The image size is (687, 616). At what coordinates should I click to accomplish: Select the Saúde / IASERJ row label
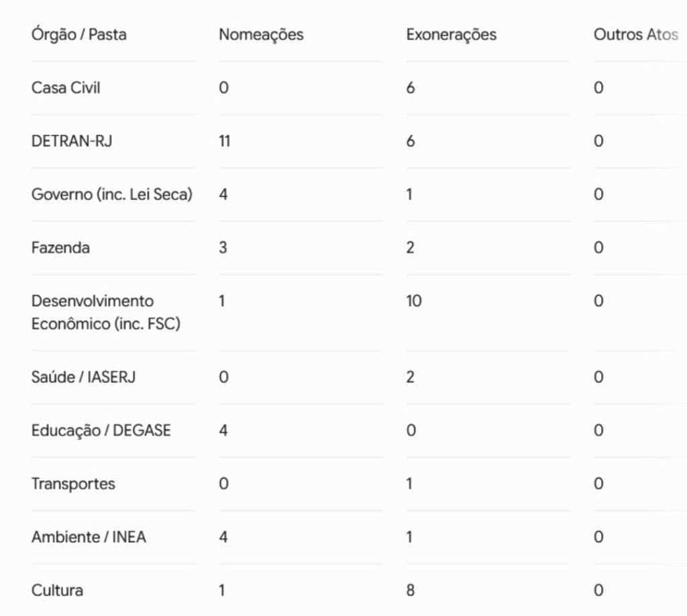point(83,377)
